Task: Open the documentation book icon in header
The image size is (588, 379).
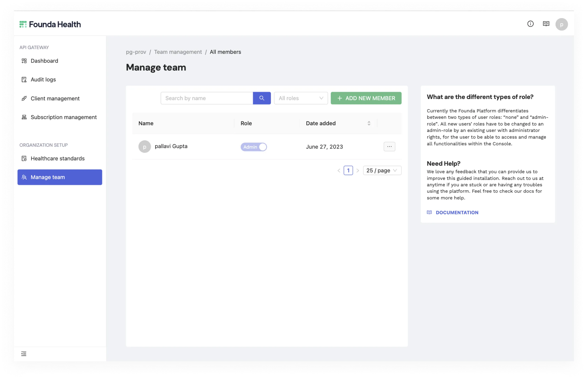Action: tap(546, 24)
